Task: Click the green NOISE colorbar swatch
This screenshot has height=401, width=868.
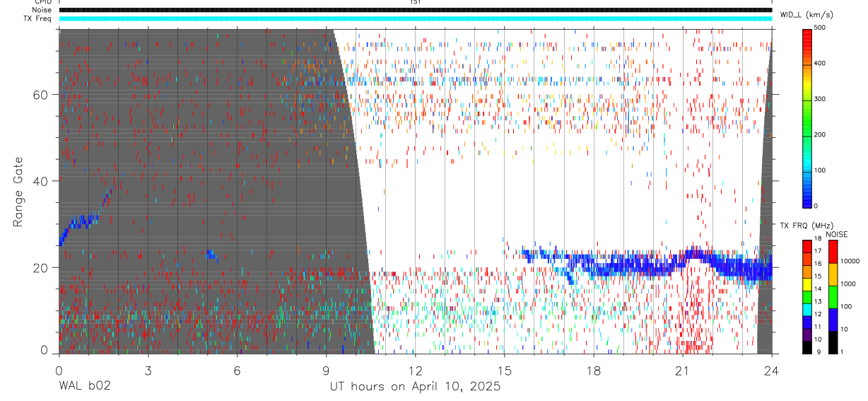Action: tap(832, 296)
